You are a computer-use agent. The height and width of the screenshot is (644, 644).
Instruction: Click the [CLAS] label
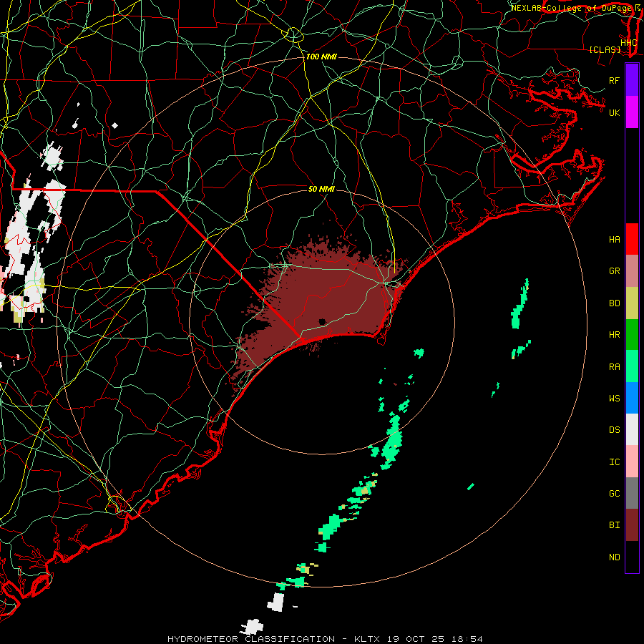tap(605, 49)
